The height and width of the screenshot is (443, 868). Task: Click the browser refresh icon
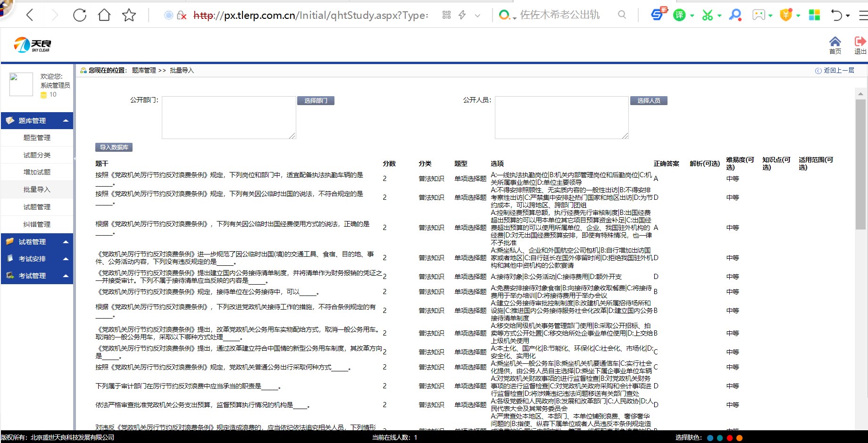pos(80,15)
